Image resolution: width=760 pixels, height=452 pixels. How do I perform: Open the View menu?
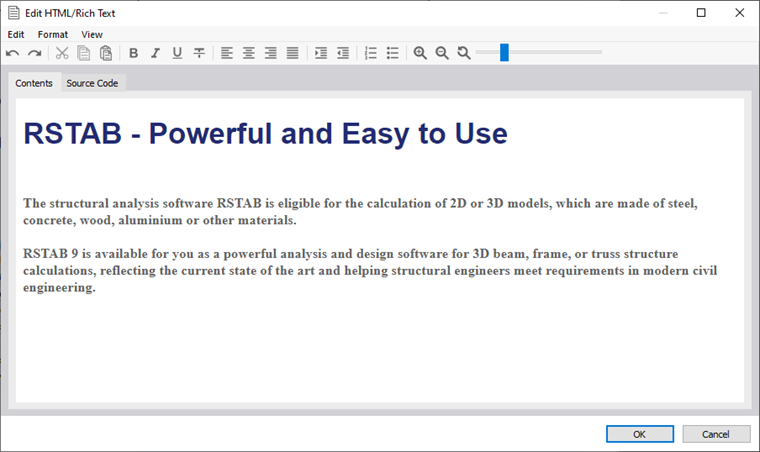point(92,34)
